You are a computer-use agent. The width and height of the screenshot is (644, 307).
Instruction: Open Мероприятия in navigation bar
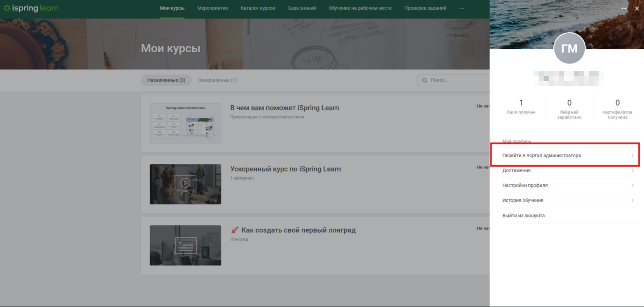(x=212, y=8)
